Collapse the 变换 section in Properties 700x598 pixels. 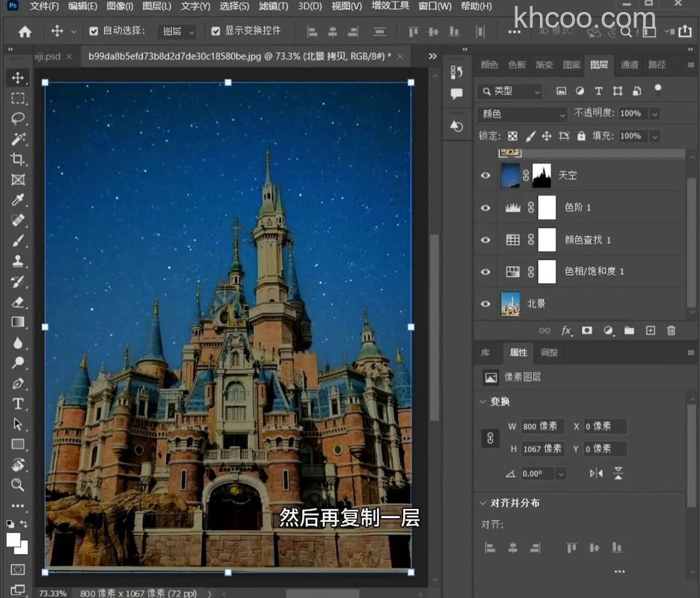pyautogui.click(x=483, y=401)
